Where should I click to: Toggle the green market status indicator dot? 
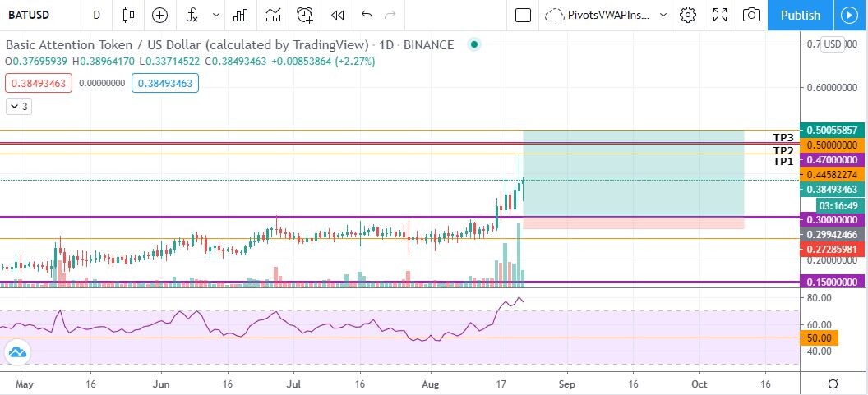click(x=473, y=44)
